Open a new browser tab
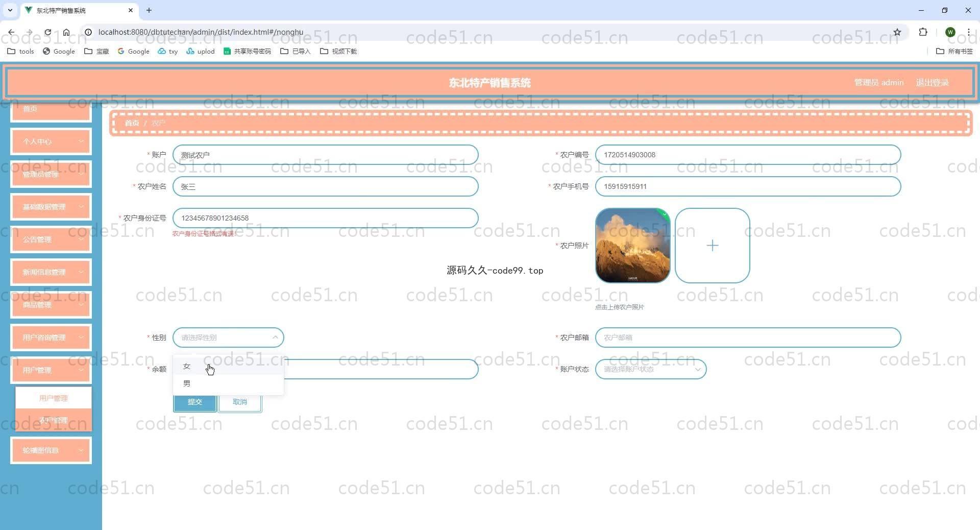Image resolution: width=980 pixels, height=530 pixels. tap(149, 10)
